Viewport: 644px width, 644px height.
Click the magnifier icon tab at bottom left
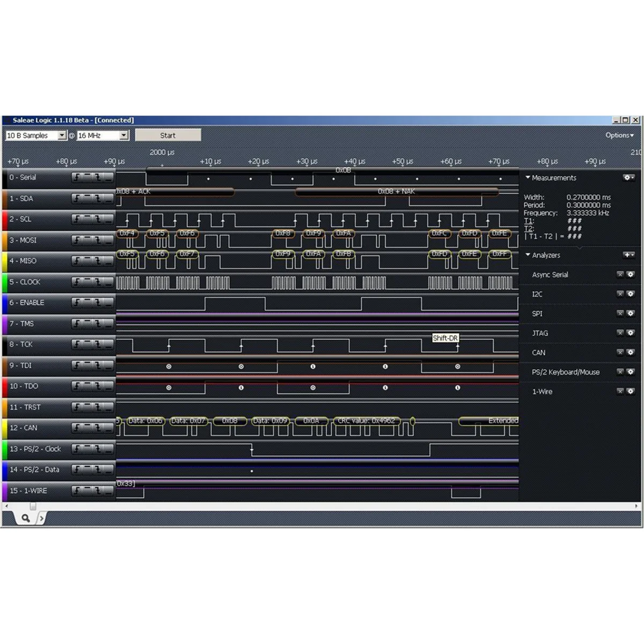25,518
